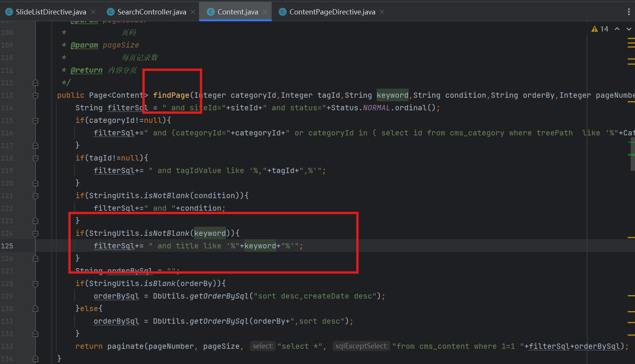Select the Content.java tab
635x364 pixels.
[238, 12]
